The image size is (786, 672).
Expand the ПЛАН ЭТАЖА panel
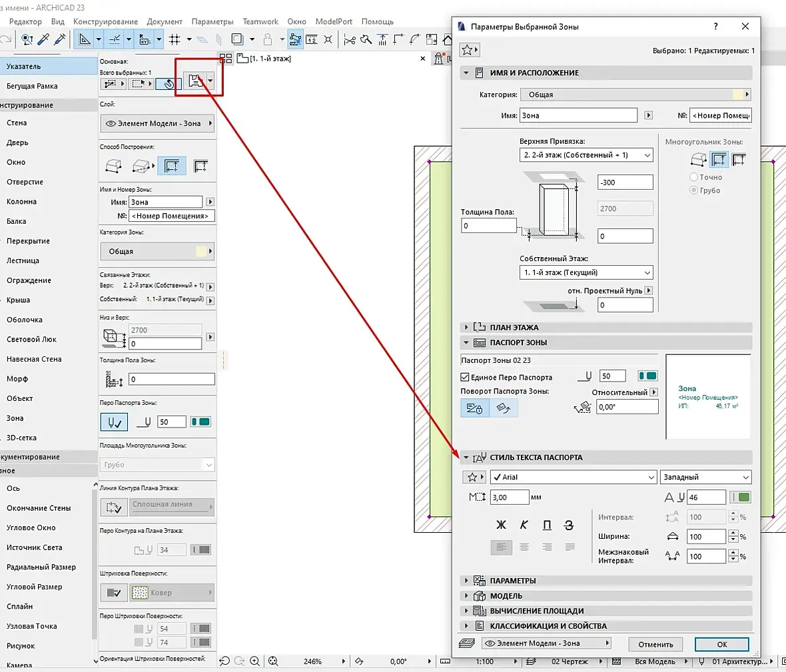point(466,327)
